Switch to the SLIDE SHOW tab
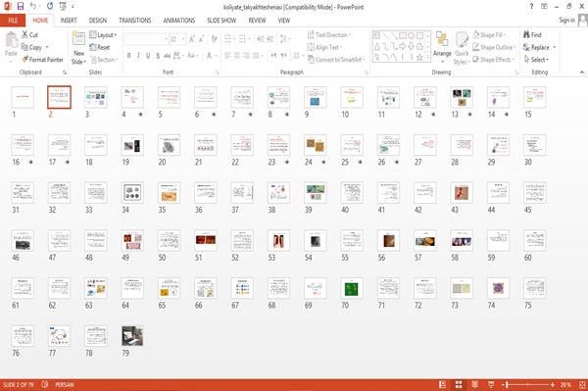The width and height of the screenshot is (588, 391). [x=221, y=21]
